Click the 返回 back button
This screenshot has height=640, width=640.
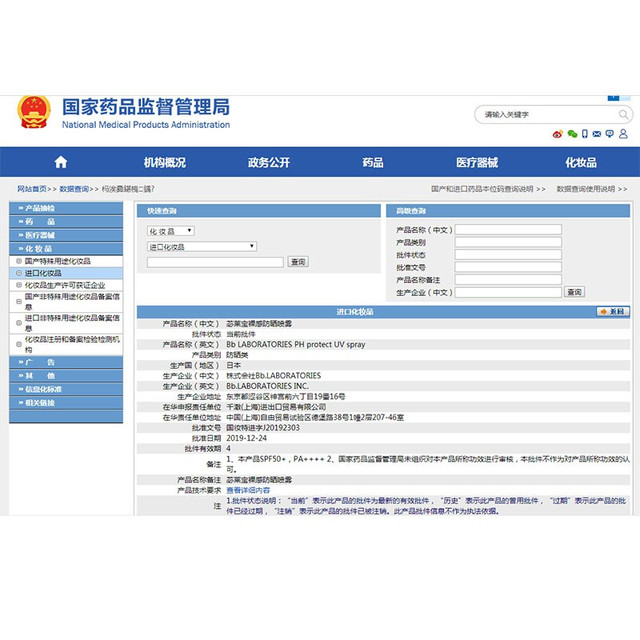[613, 311]
